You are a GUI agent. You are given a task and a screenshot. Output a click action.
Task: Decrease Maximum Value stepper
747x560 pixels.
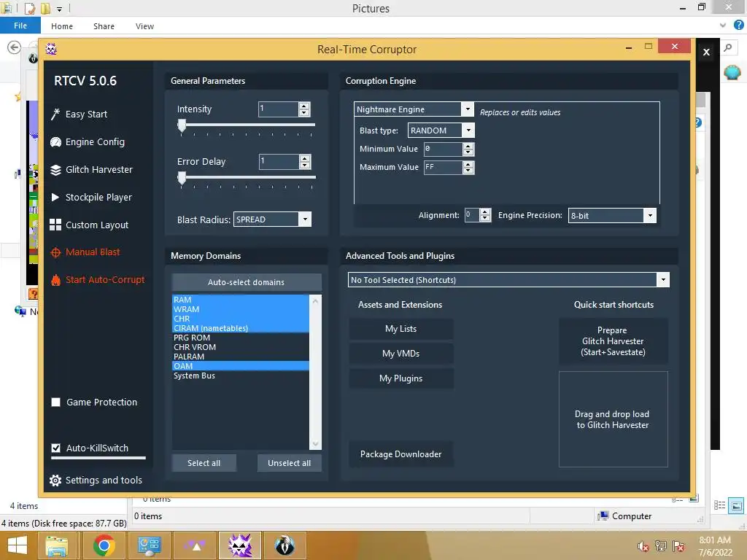click(x=468, y=171)
